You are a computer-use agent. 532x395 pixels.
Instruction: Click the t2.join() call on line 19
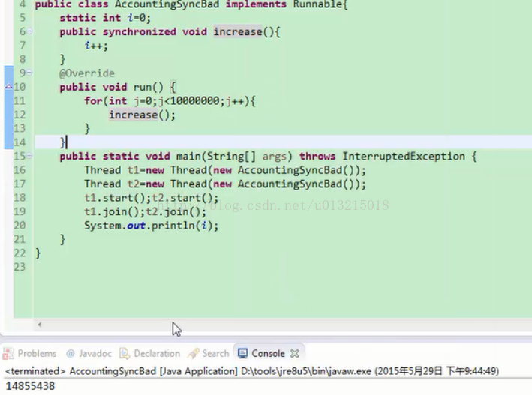point(176,211)
